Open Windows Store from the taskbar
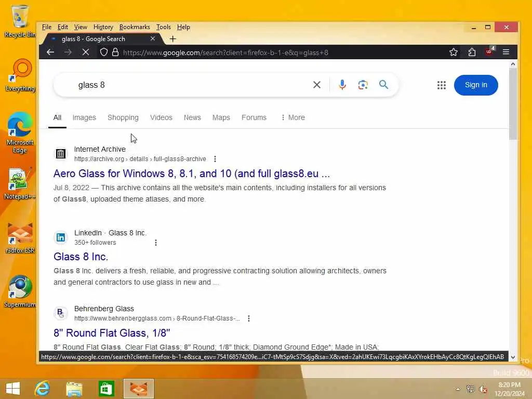532x399 pixels. 106,389
